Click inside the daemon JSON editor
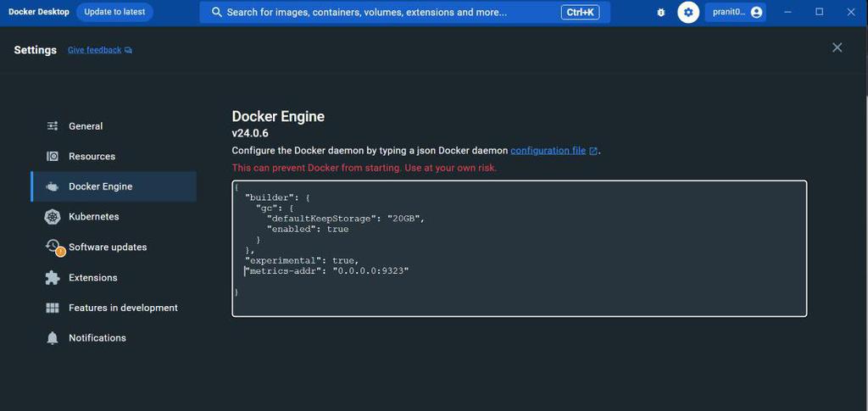 point(520,248)
